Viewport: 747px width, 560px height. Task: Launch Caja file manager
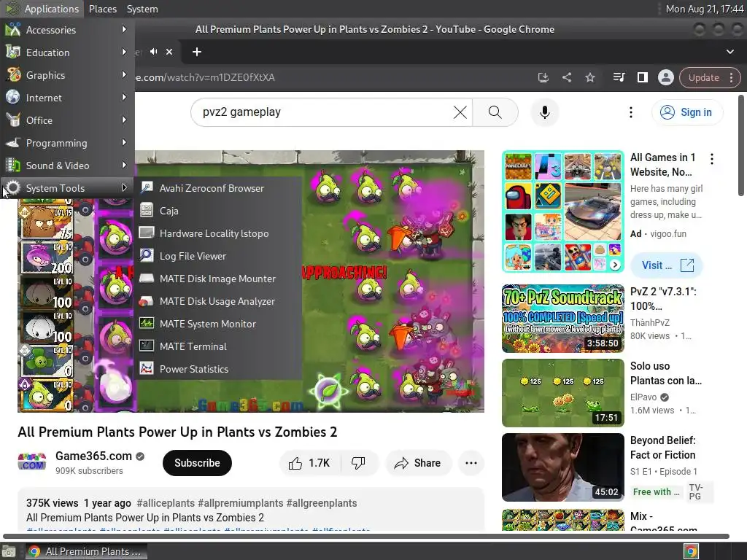pyautogui.click(x=217, y=211)
